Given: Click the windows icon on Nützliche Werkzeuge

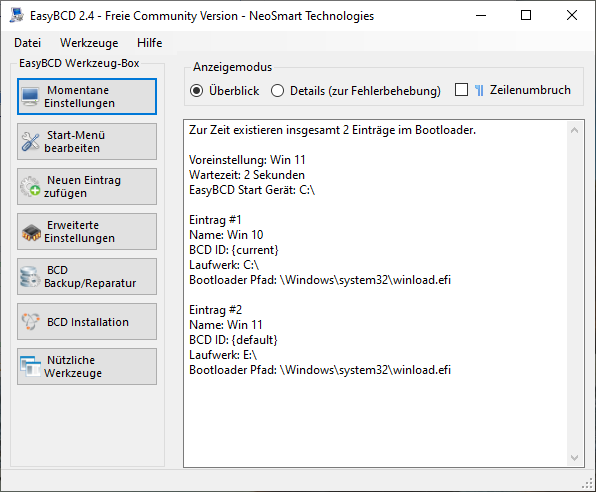Looking at the screenshot, I should (x=30, y=367).
